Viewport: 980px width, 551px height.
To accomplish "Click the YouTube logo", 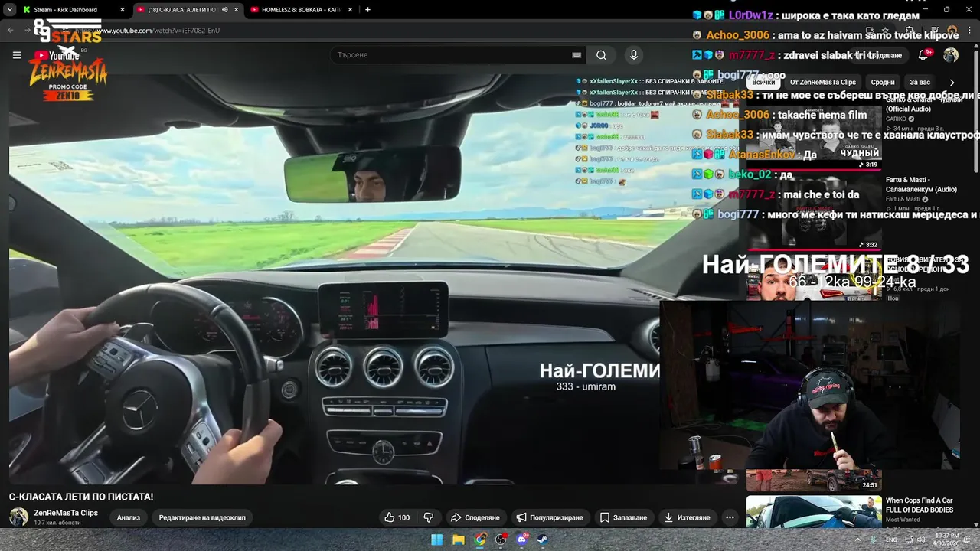I will click(x=56, y=55).
